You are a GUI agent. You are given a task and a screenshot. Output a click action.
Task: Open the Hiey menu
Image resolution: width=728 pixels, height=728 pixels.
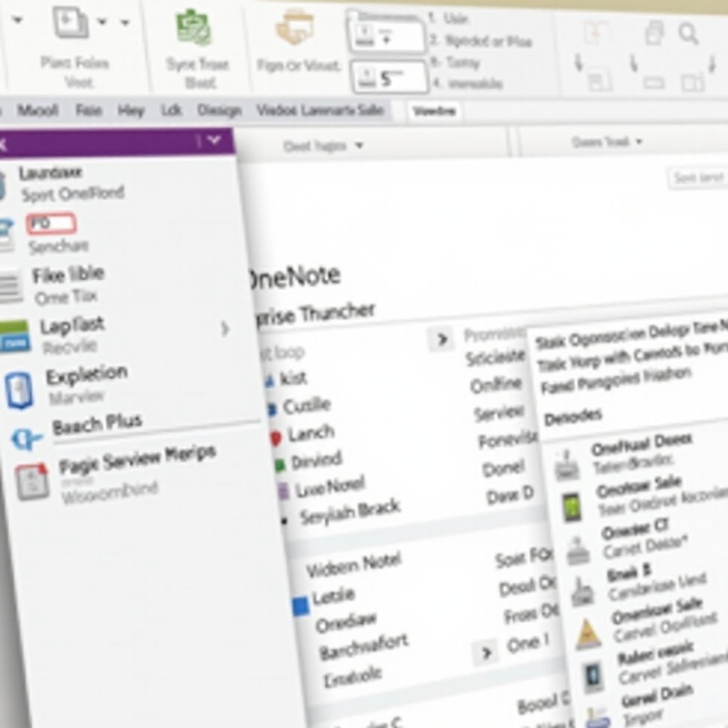[131, 110]
